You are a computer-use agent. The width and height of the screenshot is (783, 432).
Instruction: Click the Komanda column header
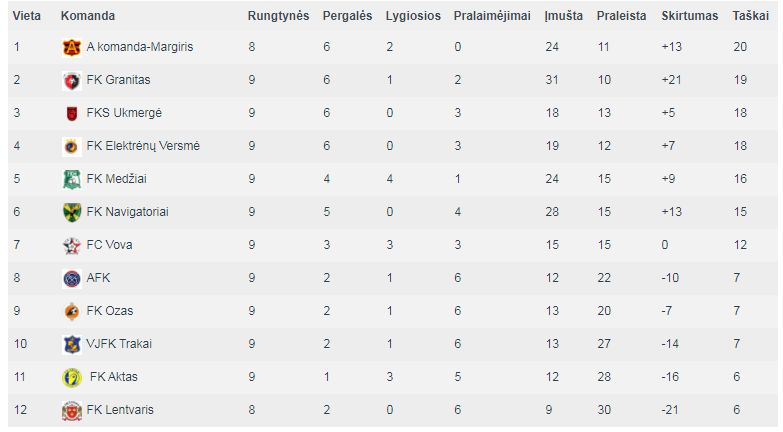[x=88, y=16]
